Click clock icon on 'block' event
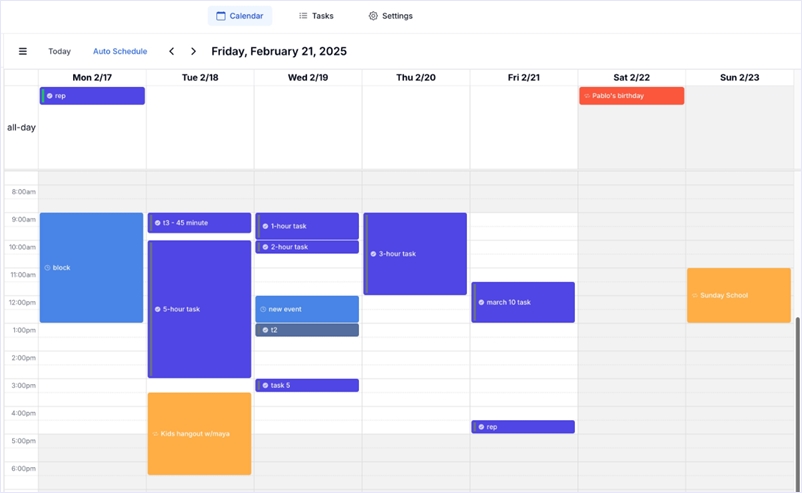Screen dimensions: 802x493 47,268
